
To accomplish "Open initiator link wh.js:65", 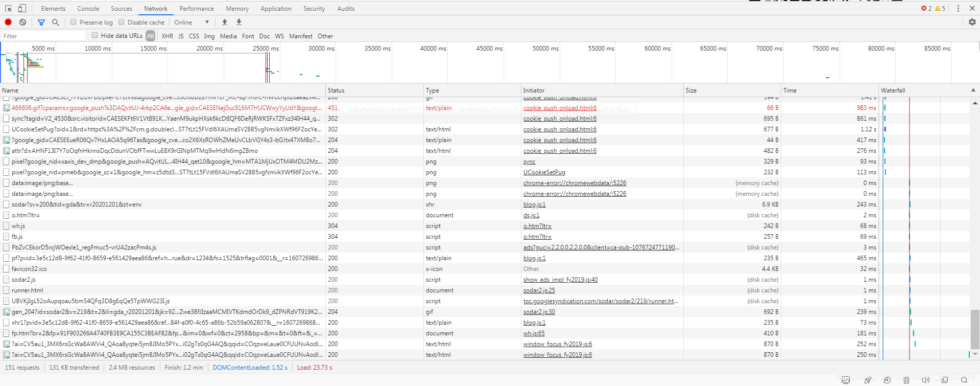I will [x=534, y=333].
